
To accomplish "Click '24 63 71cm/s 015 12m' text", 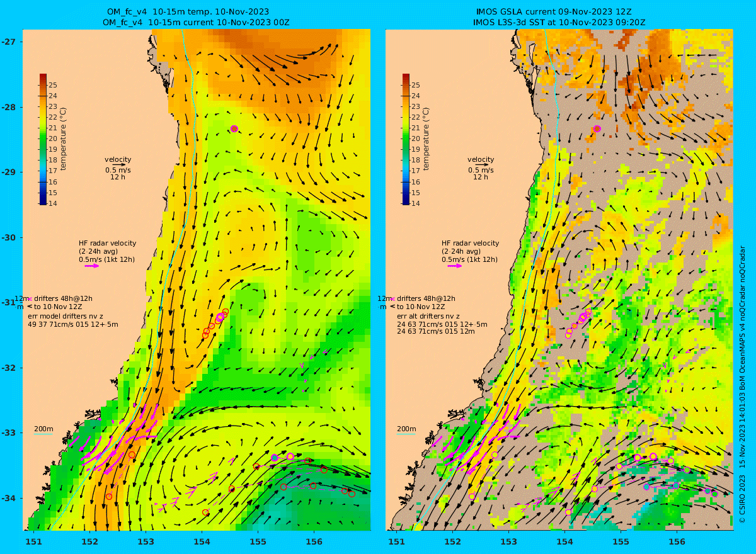I will tap(435, 331).
